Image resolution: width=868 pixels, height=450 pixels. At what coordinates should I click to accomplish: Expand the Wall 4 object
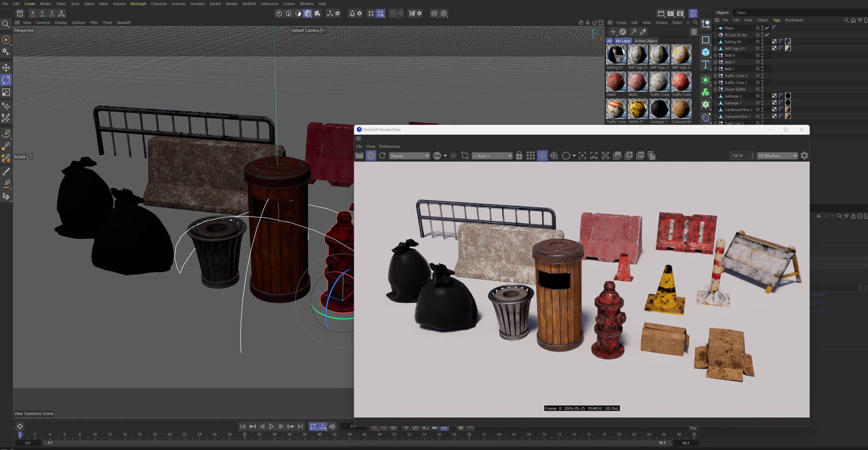pos(715,55)
